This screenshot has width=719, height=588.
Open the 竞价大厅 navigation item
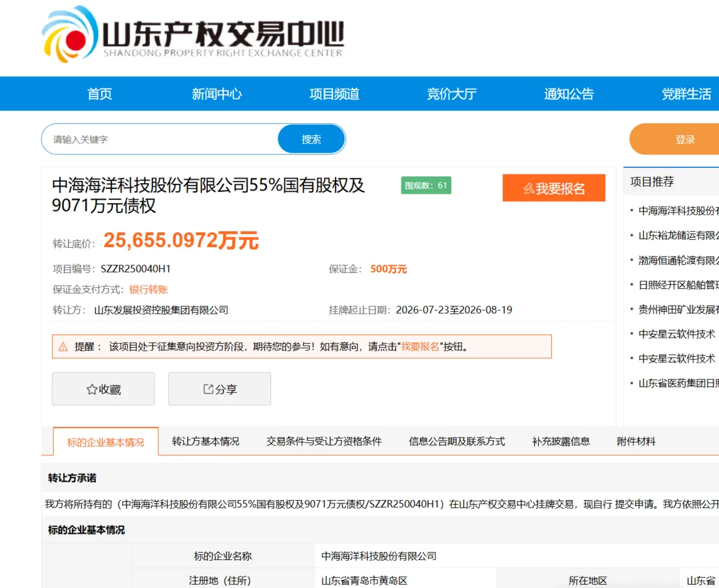tap(451, 94)
